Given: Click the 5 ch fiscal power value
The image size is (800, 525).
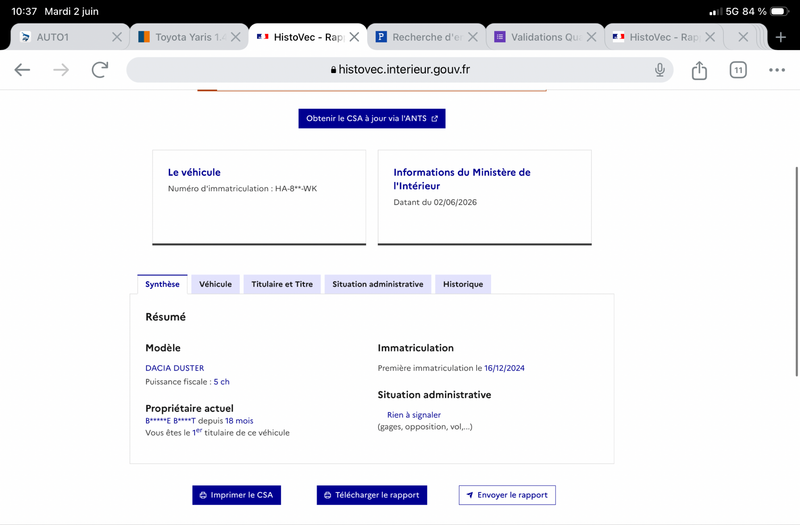Looking at the screenshot, I should click(x=221, y=382).
